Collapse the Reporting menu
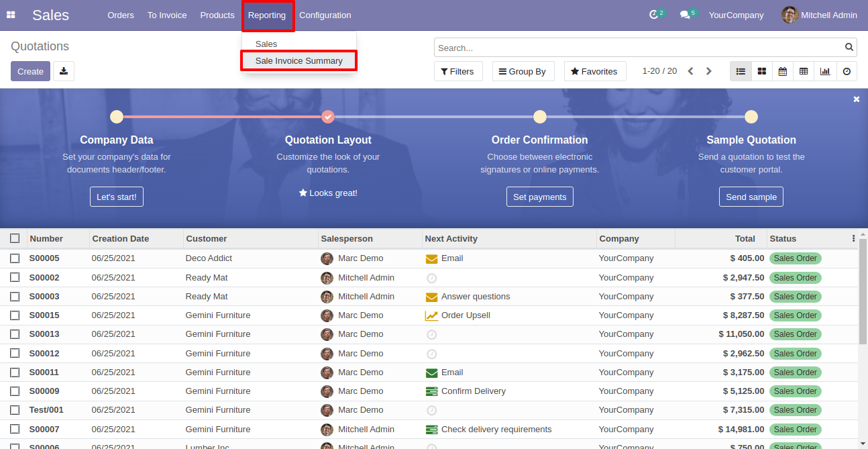This screenshot has height=449, width=868. [267, 15]
